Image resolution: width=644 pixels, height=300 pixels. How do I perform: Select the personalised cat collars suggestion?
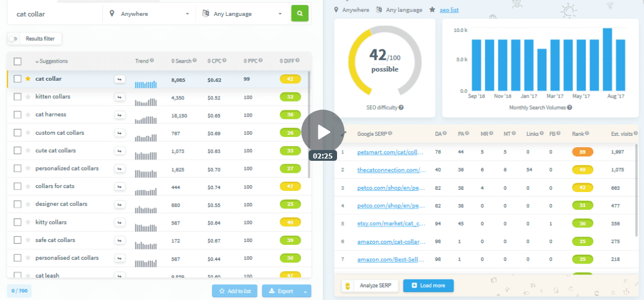(x=67, y=258)
